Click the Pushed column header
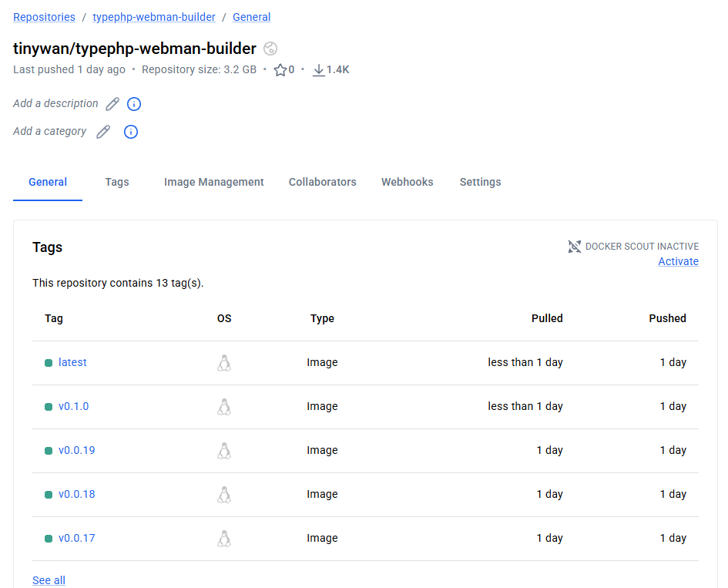 668,318
